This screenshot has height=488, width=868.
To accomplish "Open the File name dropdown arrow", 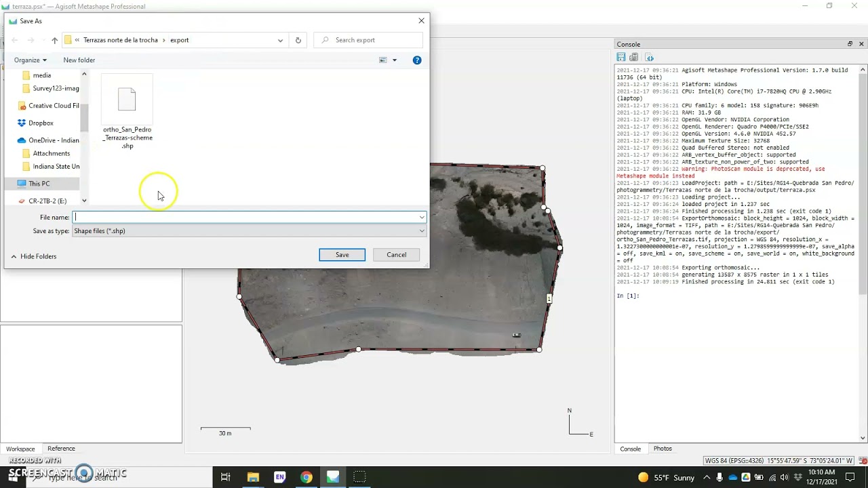I will [x=422, y=217].
